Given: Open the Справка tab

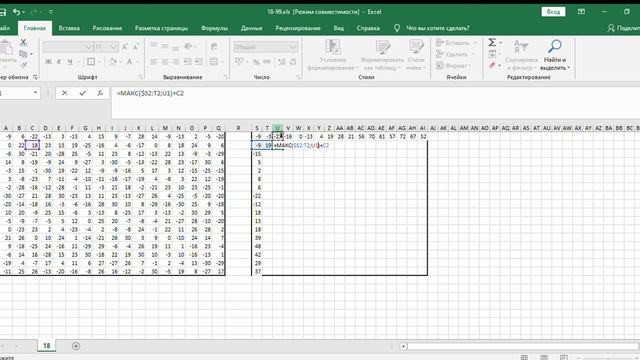Looking at the screenshot, I should (368, 28).
